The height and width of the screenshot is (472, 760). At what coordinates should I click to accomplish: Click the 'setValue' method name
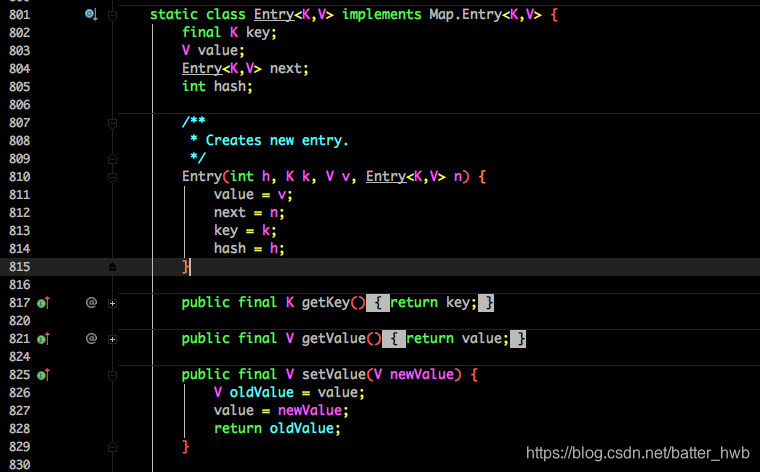pyautogui.click(x=333, y=375)
